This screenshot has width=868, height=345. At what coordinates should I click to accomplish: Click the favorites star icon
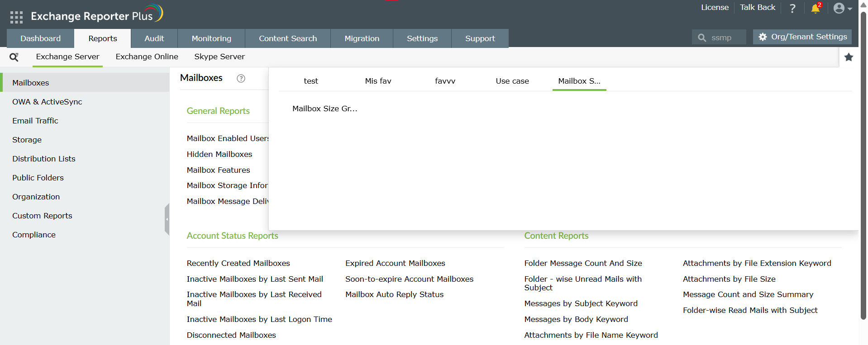click(x=849, y=57)
